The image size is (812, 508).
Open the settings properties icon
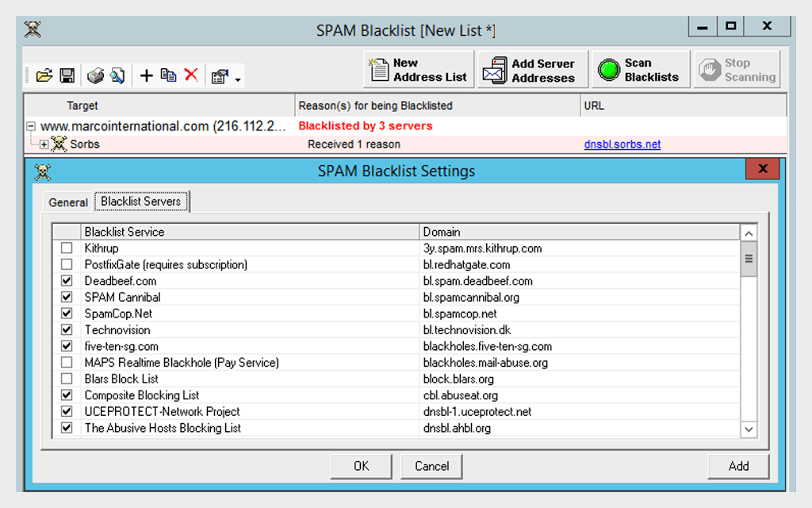(x=220, y=77)
